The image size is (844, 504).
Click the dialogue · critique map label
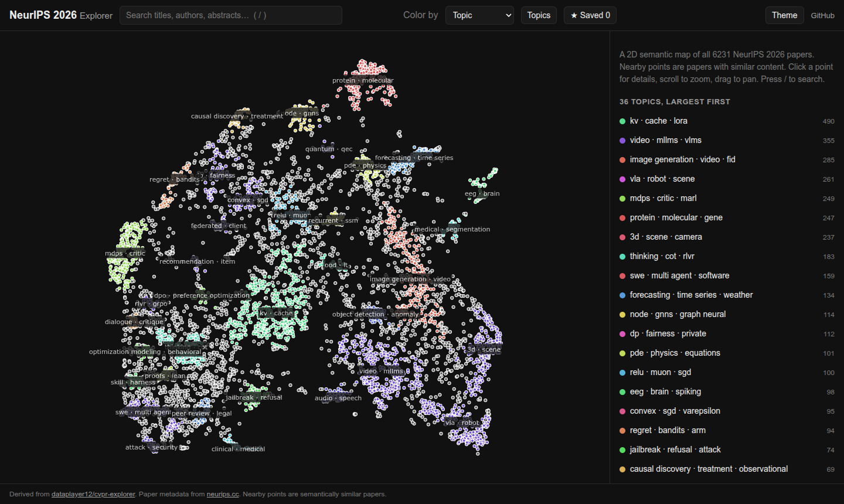point(134,322)
